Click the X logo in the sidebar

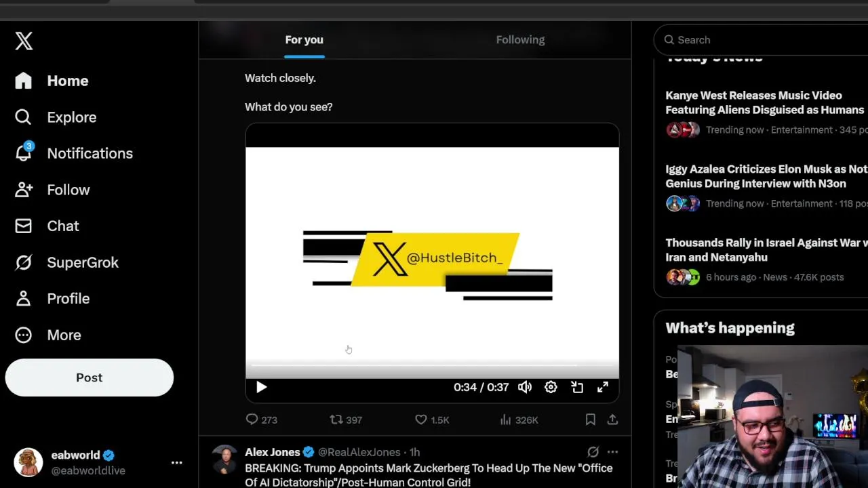[x=24, y=41]
